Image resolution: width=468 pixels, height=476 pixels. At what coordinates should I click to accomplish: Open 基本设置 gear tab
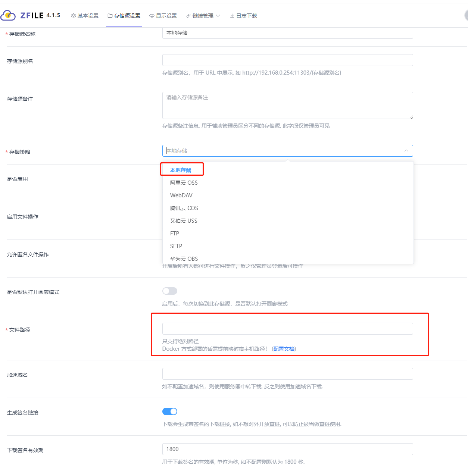coord(85,16)
